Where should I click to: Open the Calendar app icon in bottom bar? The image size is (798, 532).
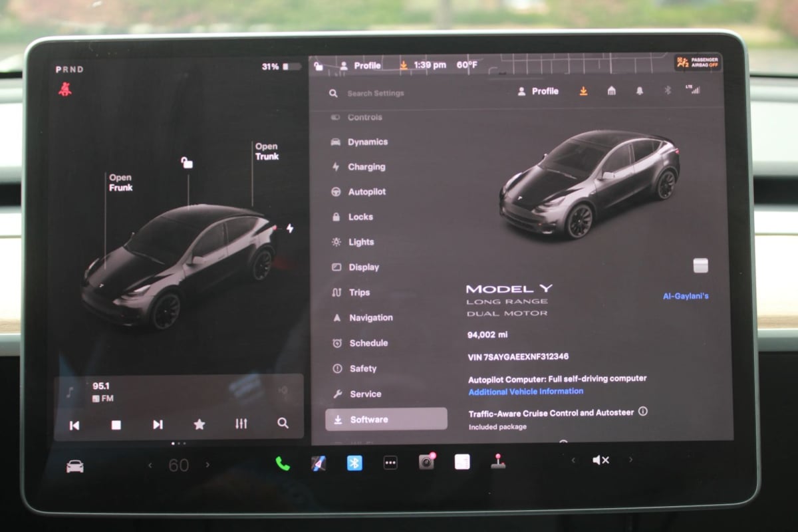[x=462, y=462]
